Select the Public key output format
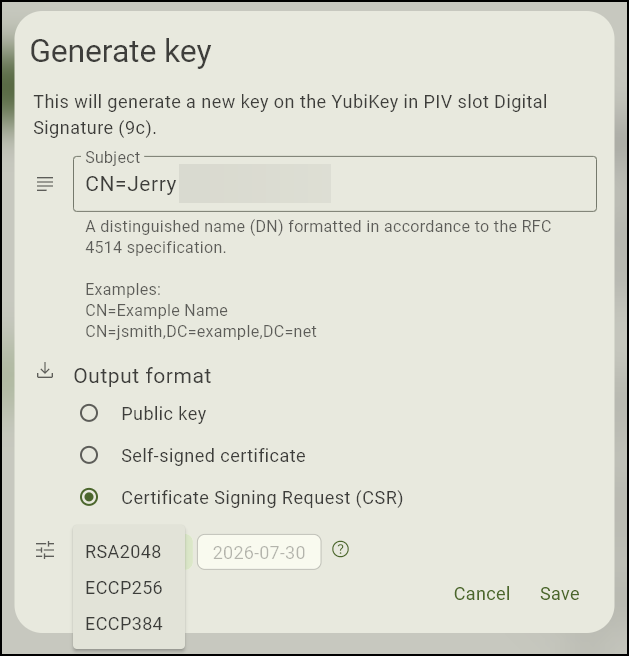 click(90, 413)
